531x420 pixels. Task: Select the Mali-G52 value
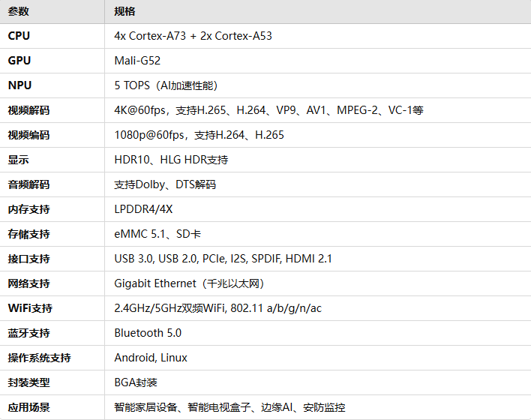pos(137,61)
